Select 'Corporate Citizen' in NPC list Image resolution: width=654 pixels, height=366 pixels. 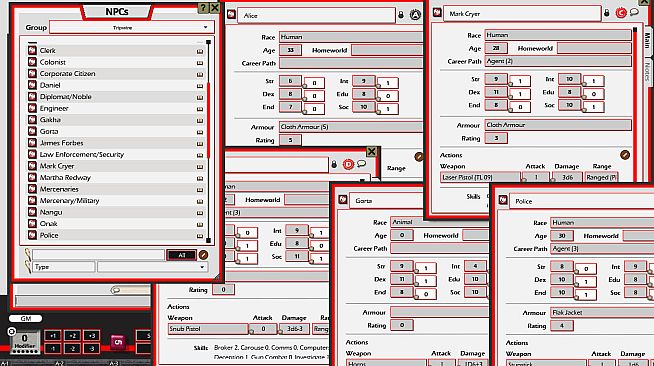tap(68, 74)
